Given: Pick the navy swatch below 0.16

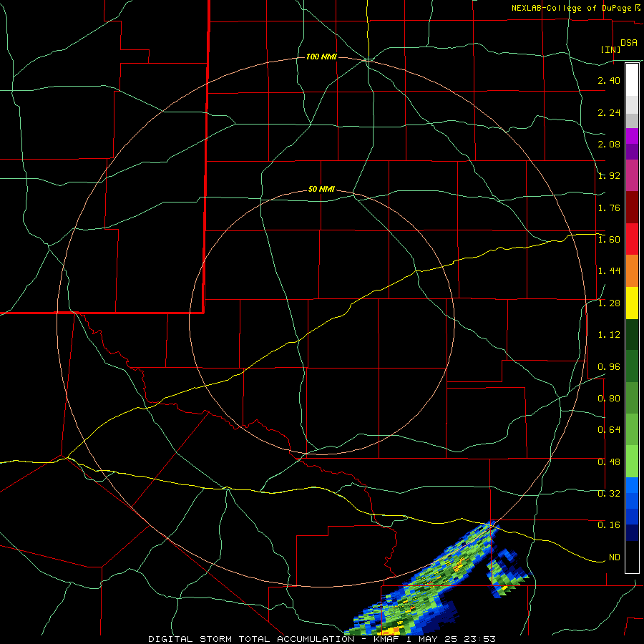Looking at the screenshot, I should point(632,532).
